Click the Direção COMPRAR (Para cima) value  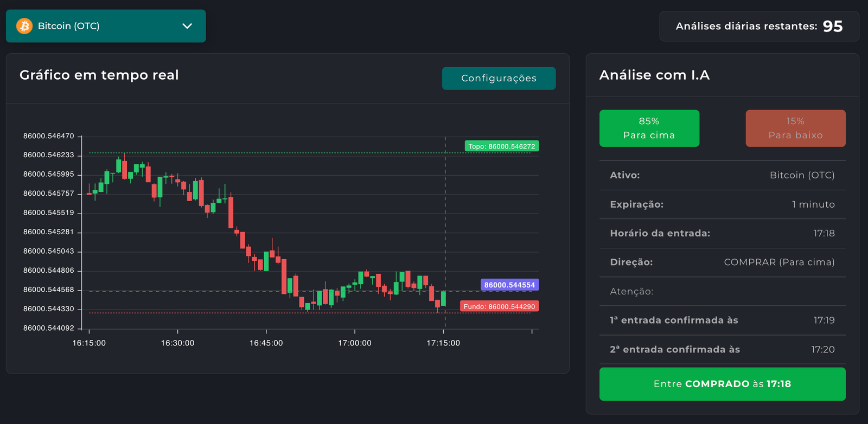(779, 262)
